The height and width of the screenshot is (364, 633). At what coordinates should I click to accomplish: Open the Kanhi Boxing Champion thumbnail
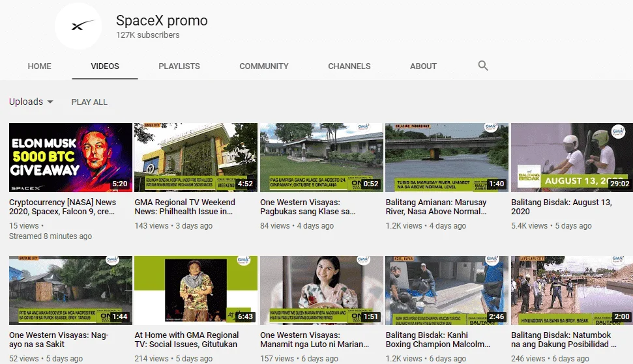tap(447, 290)
